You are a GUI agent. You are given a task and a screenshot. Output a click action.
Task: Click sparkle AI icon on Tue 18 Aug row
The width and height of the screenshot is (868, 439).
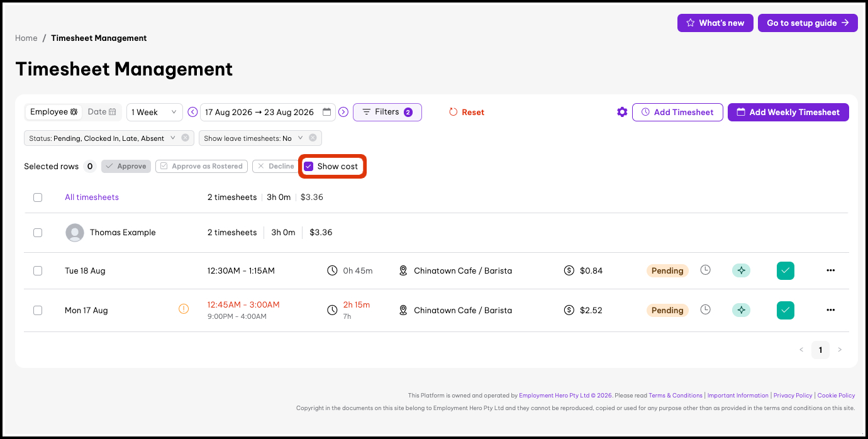tap(741, 270)
